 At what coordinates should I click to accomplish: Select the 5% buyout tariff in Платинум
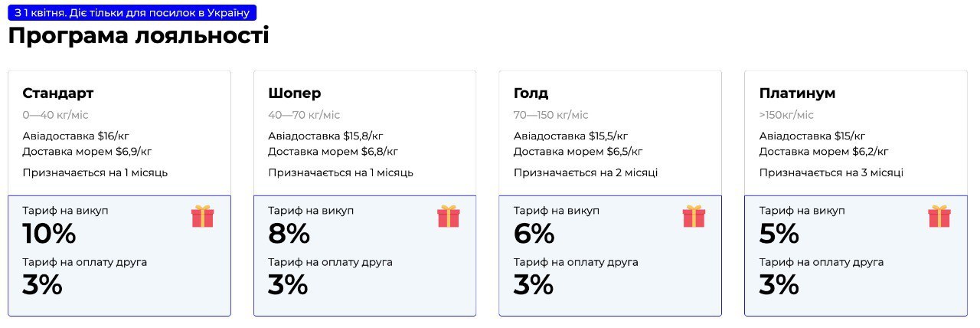pos(779,233)
